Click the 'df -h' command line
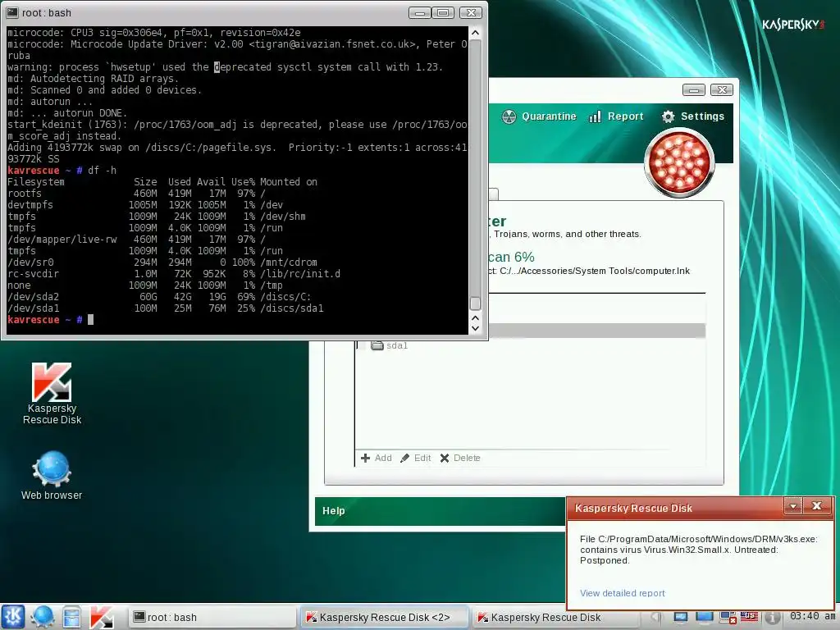 (x=62, y=171)
